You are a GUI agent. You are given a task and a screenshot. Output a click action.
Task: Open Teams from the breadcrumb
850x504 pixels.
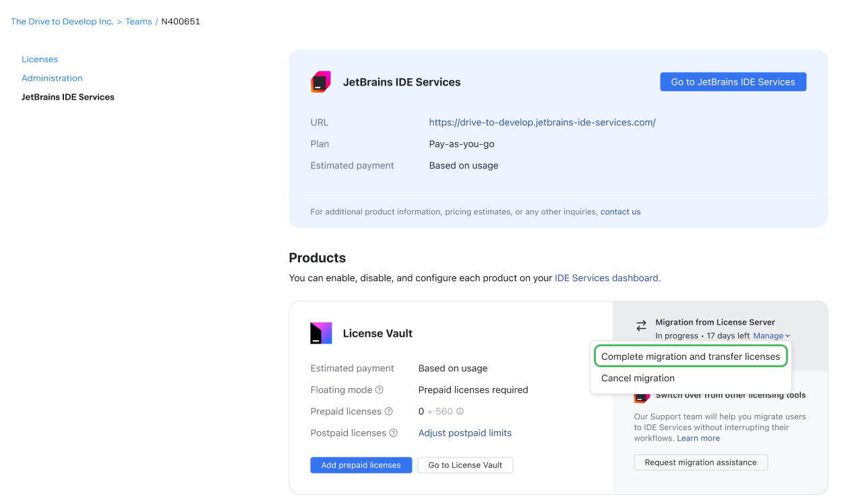pyautogui.click(x=138, y=21)
